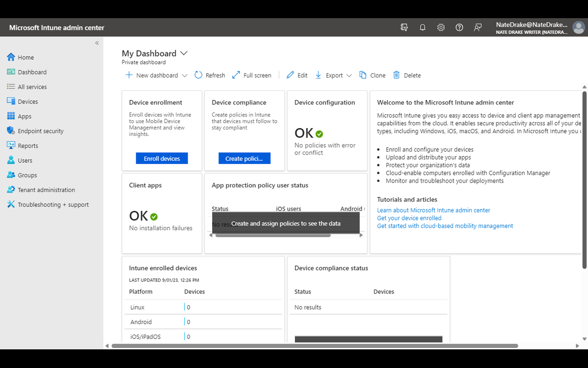Open the help question mark icon

pos(459,27)
